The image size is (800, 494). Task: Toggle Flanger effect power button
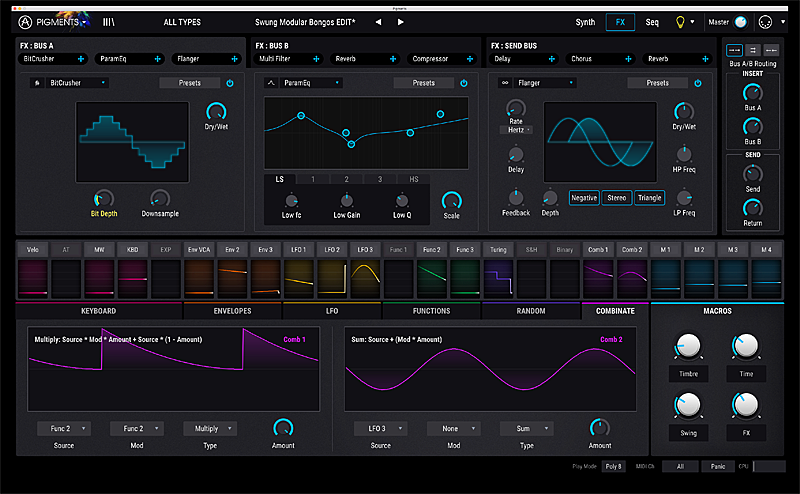[697, 83]
